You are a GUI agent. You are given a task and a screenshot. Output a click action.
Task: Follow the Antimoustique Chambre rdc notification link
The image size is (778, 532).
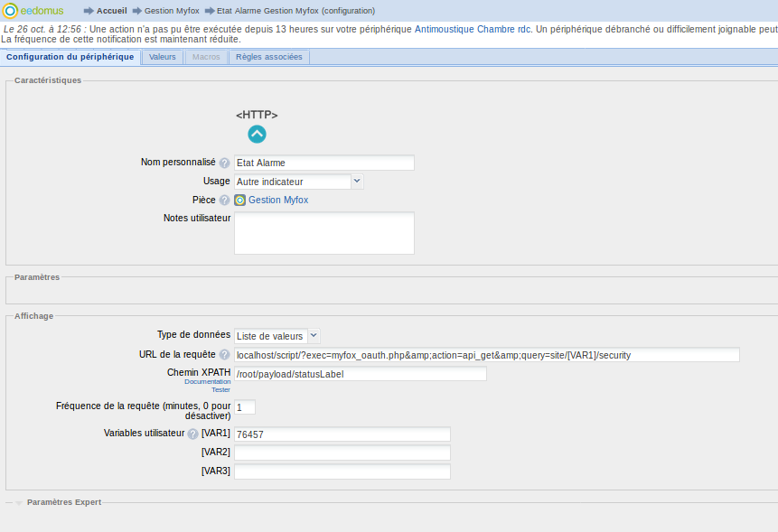coord(472,30)
